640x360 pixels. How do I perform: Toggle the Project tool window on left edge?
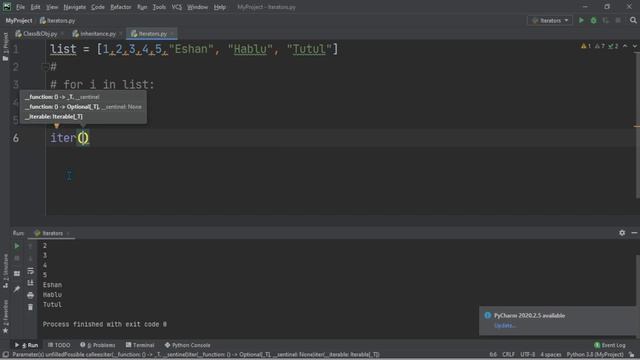(5, 47)
